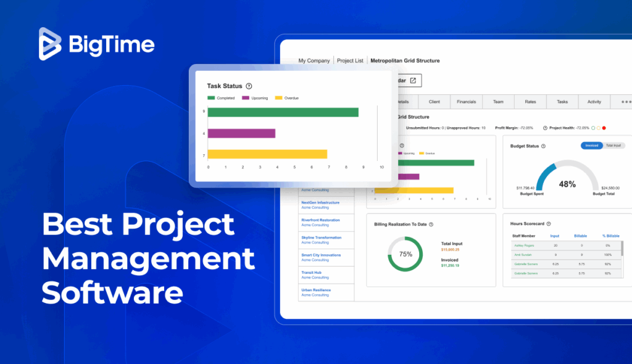
Task: Select the red Project Health status dot
Action: pos(604,128)
